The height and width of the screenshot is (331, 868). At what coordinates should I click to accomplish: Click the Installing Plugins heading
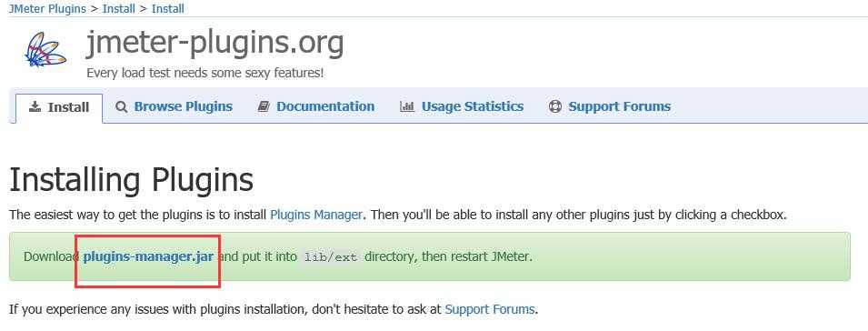(132, 179)
